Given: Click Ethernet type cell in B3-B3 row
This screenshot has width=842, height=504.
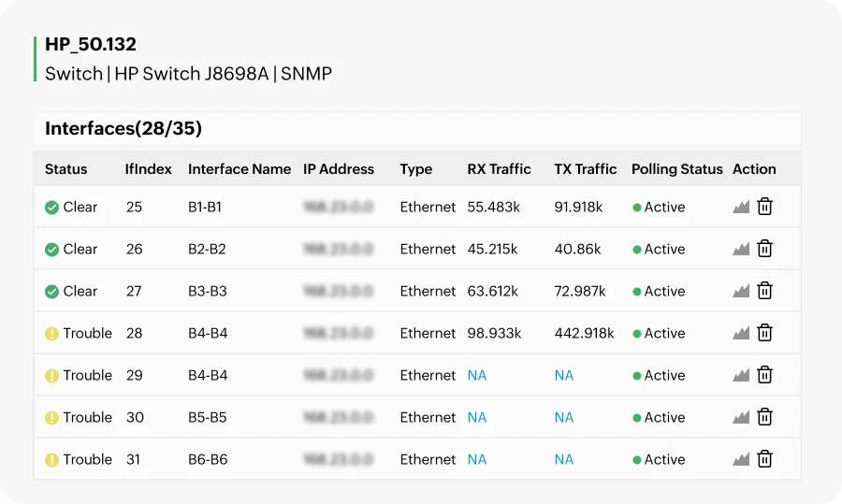Looking at the screenshot, I should 428,292.
